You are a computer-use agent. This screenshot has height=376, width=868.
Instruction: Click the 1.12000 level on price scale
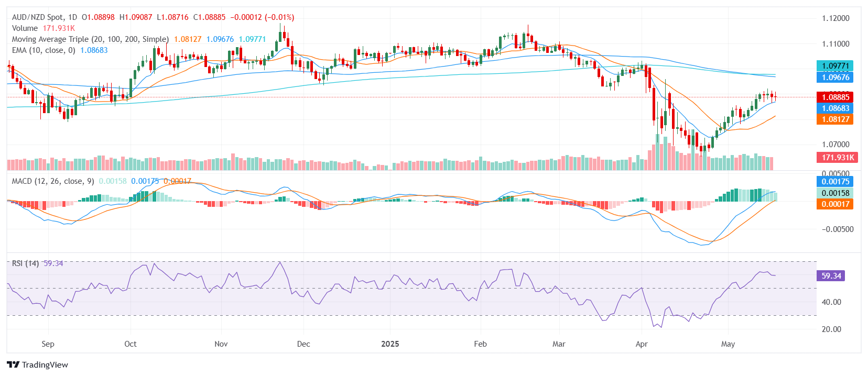click(836, 18)
